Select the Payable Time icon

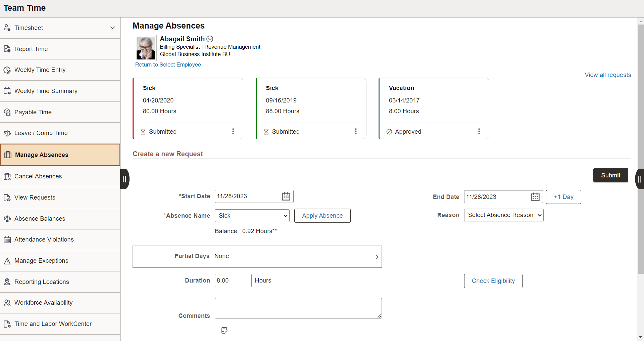pos(7,112)
